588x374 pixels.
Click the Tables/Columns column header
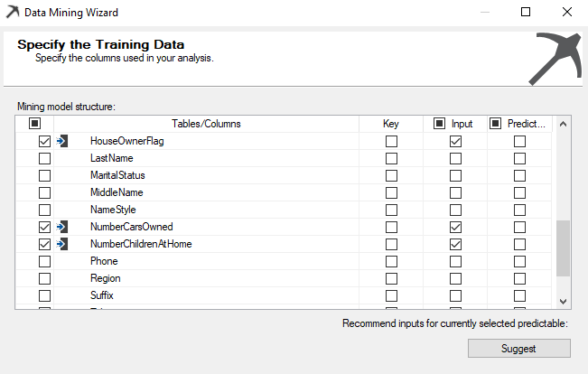[x=206, y=124]
